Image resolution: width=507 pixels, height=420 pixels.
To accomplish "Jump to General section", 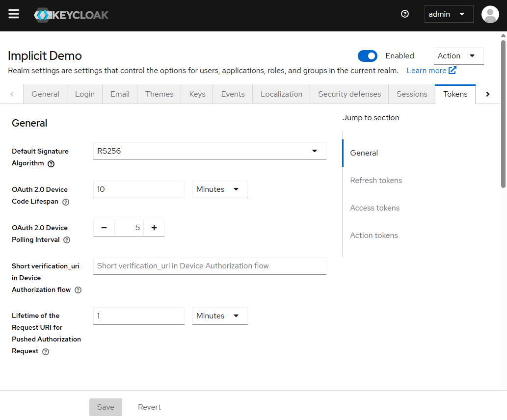I will (364, 153).
